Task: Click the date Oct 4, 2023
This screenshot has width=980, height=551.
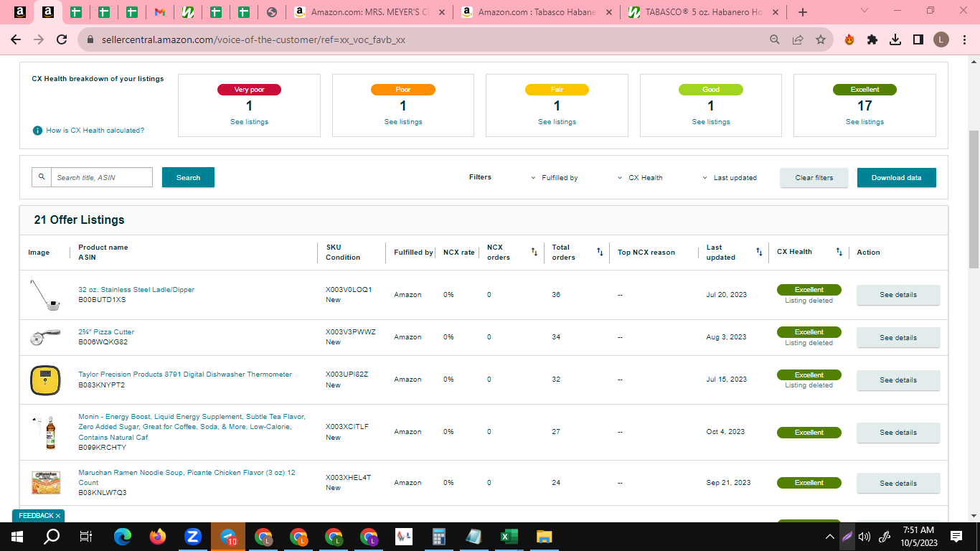Action: [x=725, y=432]
